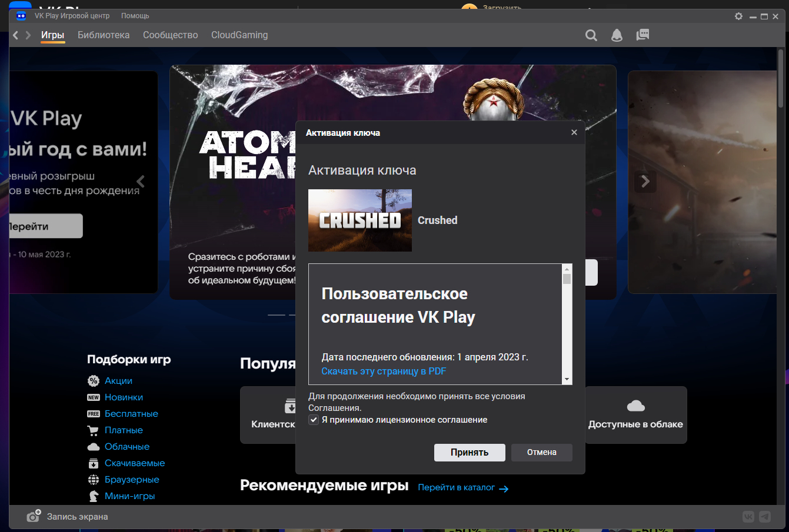The width and height of the screenshot is (789, 532).
Task: Click the cloud icon in Доступные в облаке card
Action: [635, 406]
